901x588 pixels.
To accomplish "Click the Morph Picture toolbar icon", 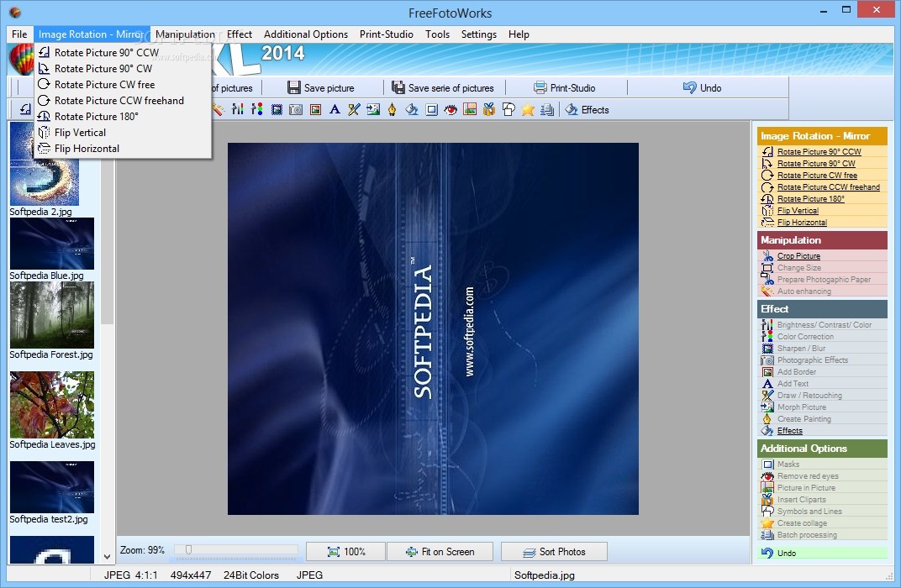I will tap(373, 109).
